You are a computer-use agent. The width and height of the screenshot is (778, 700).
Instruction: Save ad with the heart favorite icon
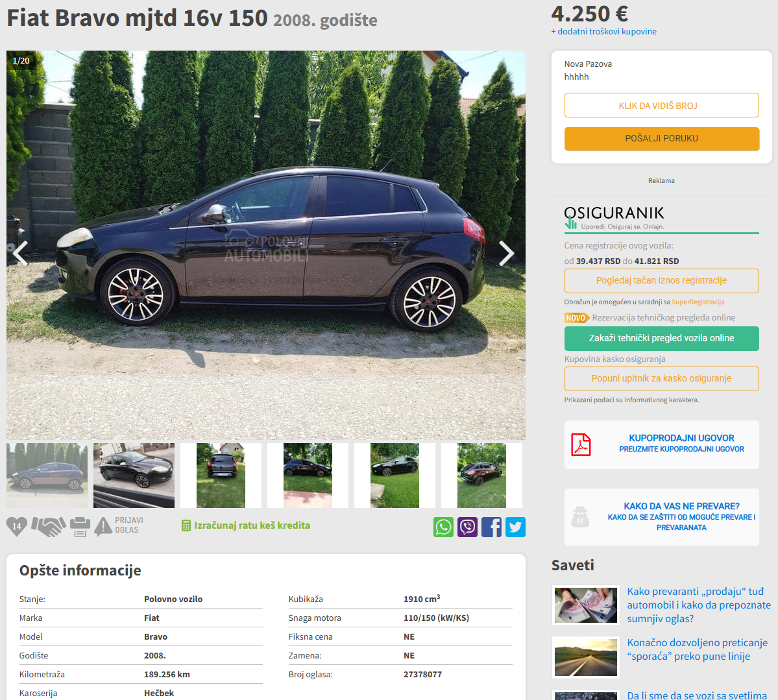(16, 526)
